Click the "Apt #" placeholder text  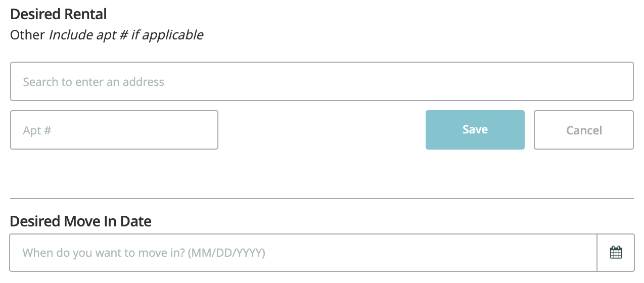[37, 130]
